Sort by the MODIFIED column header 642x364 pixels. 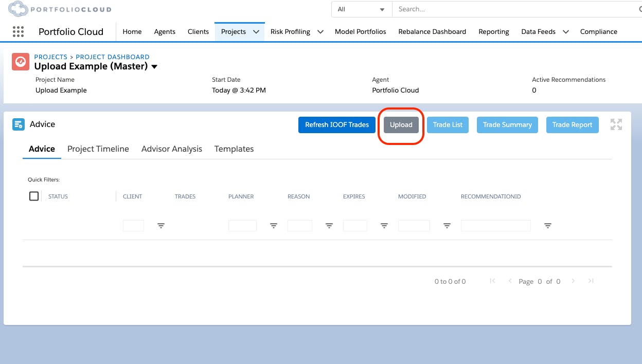[x=412, y=196]
